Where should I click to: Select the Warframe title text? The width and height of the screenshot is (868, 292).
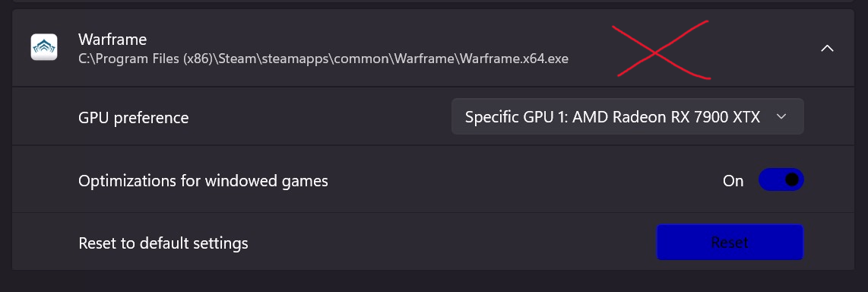pos(112,40)
